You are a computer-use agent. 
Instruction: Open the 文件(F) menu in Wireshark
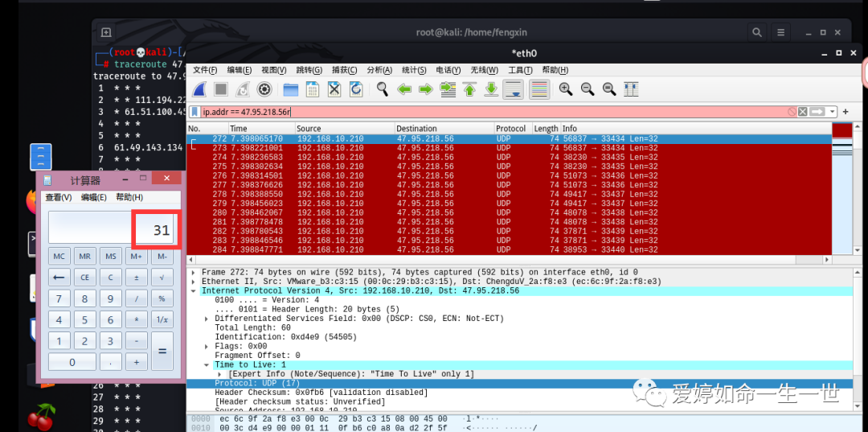(x=205, y=70)
